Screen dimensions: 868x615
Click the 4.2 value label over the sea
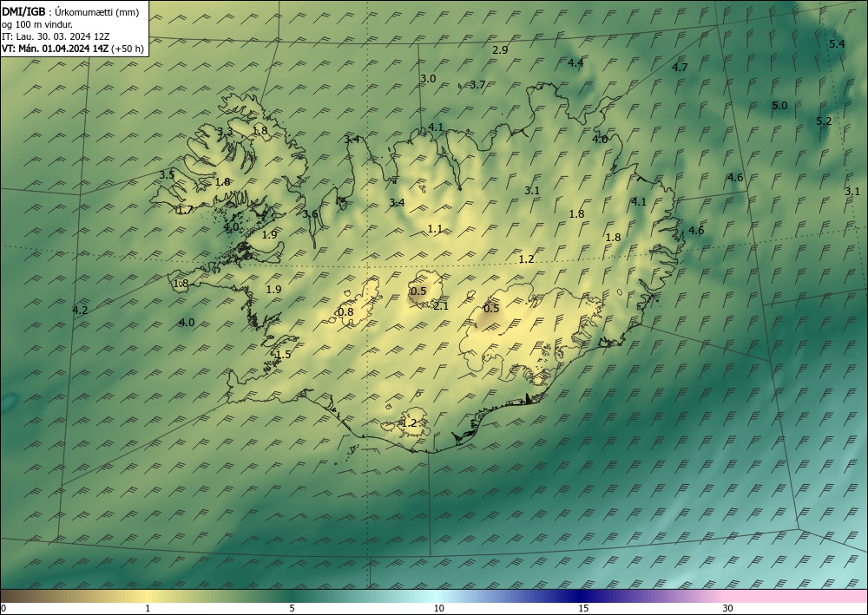pyautogui.click(x=80, y=311)
